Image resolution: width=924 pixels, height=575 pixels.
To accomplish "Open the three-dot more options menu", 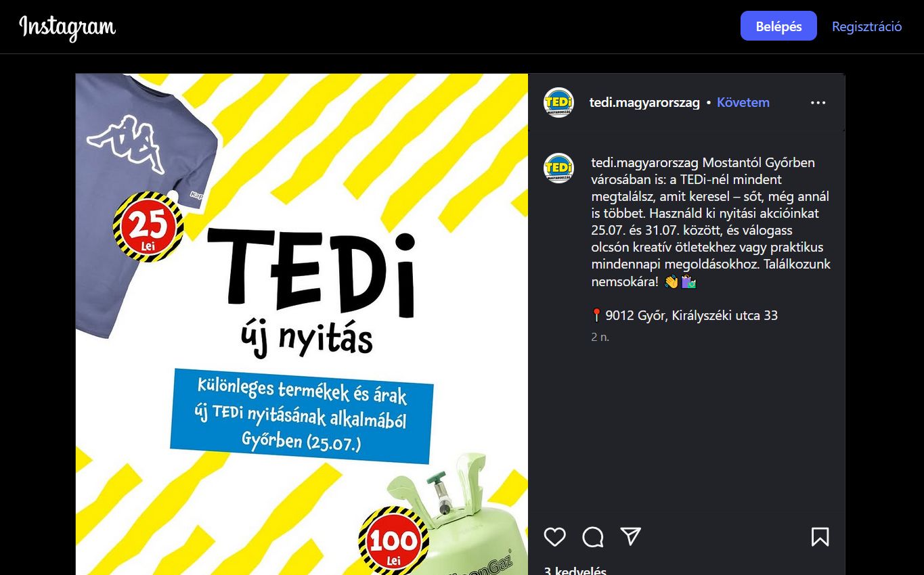I will 818,103.
